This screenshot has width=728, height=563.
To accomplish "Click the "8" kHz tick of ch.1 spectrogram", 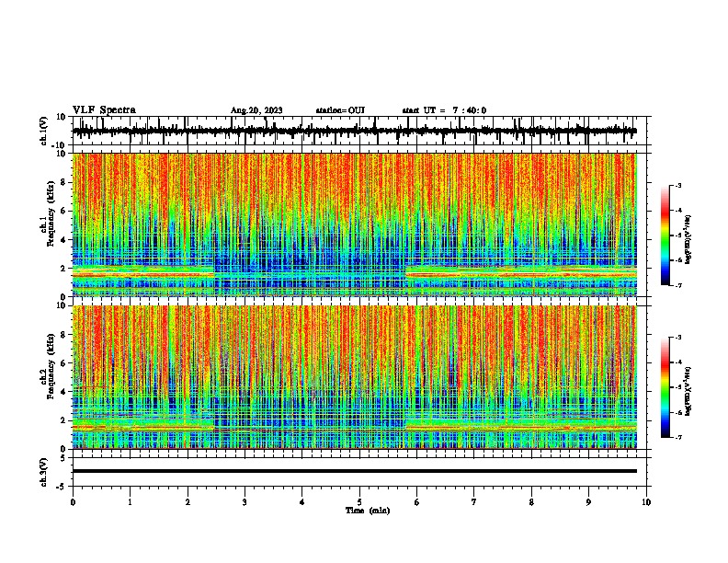I will [x=63, y=182].
